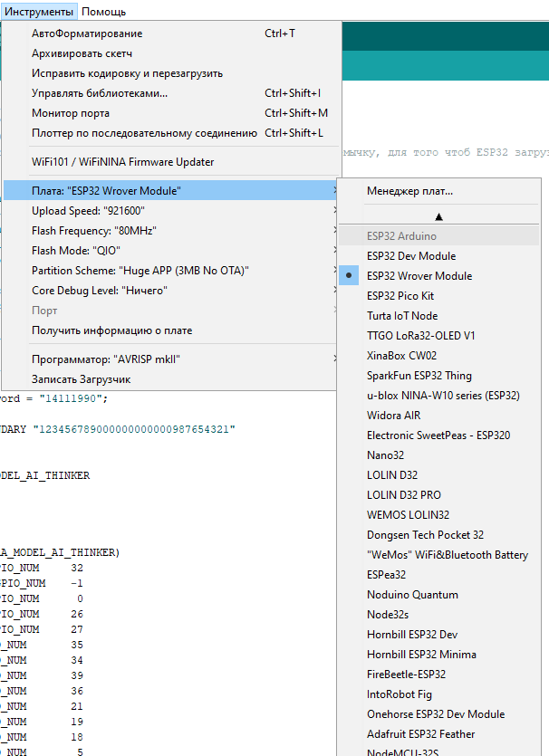
Task: Select ESPea32 board
Action: [x=439, y=575]
